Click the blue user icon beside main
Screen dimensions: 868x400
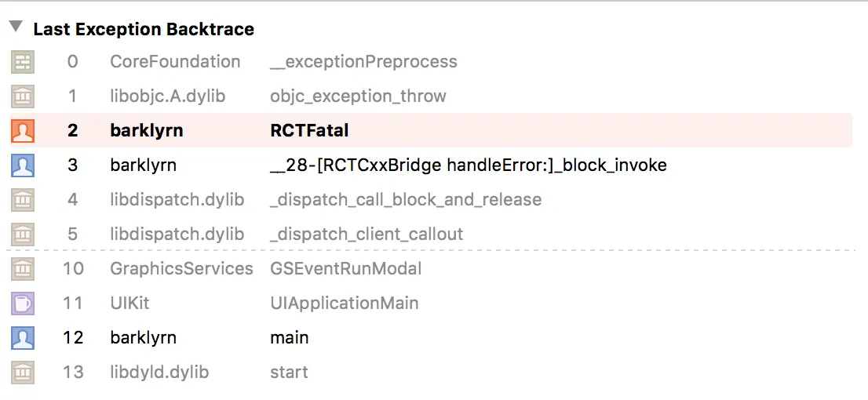pos(23,338)
